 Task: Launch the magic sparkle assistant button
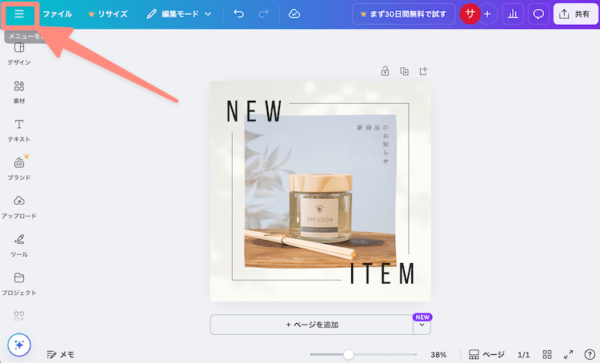point(19,345)
